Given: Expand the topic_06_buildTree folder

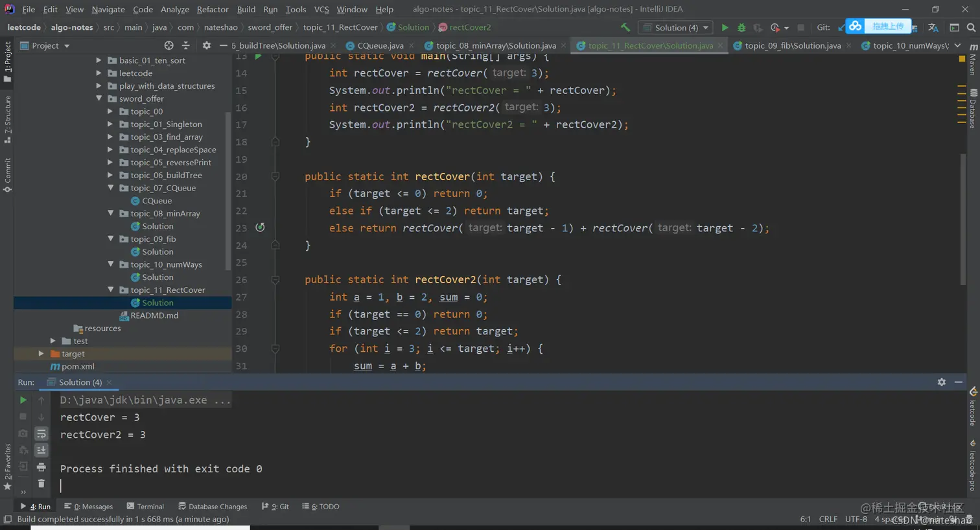Looking at the screenshot, I should (110, 175).
